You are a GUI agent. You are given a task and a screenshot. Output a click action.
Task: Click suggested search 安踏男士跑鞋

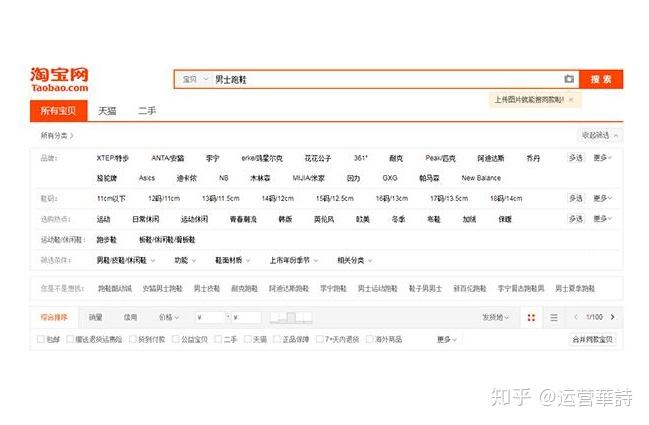(x=162, y=288)
